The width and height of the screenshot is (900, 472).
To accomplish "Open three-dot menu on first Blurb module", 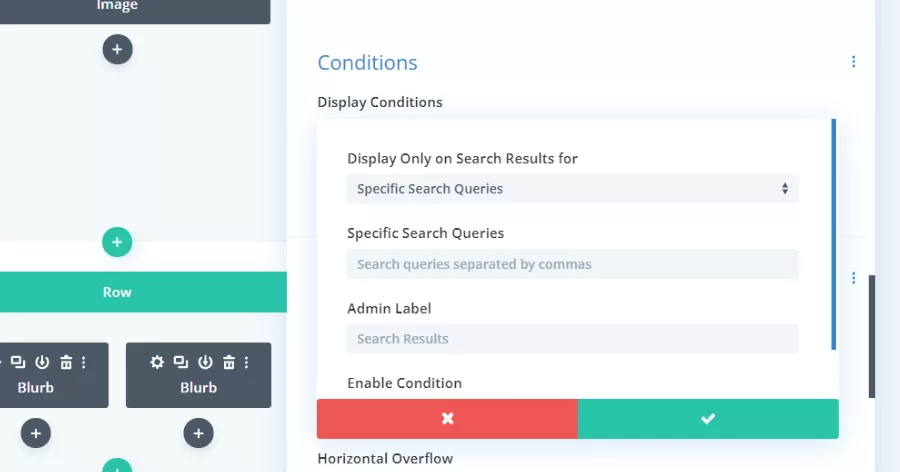I will pos(84,362).
